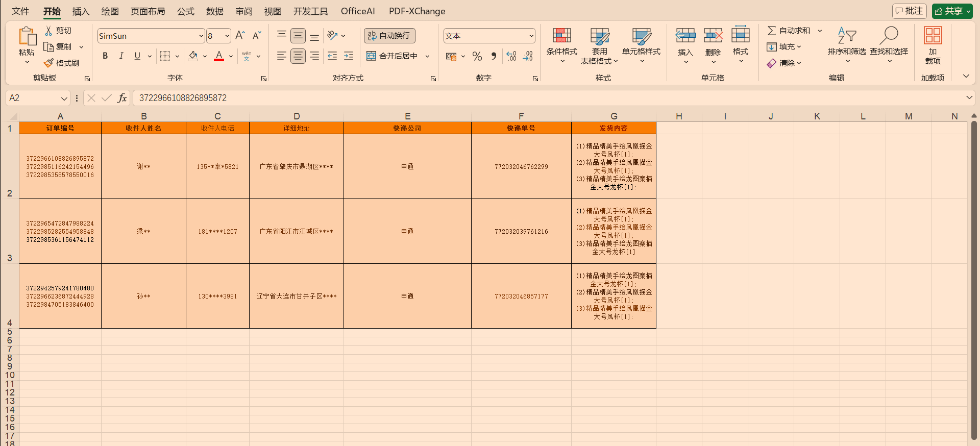Viewport: 980px width, 446px height.
Task: Open the Name Box dropdown arrow
Action: tap(64, 98)
